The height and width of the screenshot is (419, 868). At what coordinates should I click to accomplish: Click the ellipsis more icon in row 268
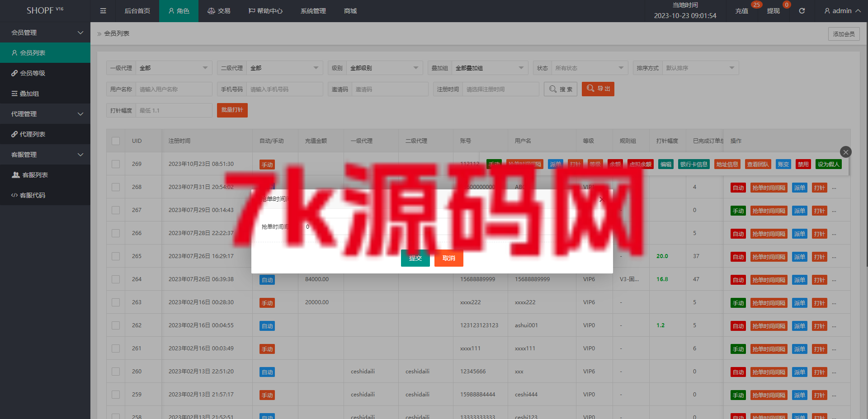834,188
